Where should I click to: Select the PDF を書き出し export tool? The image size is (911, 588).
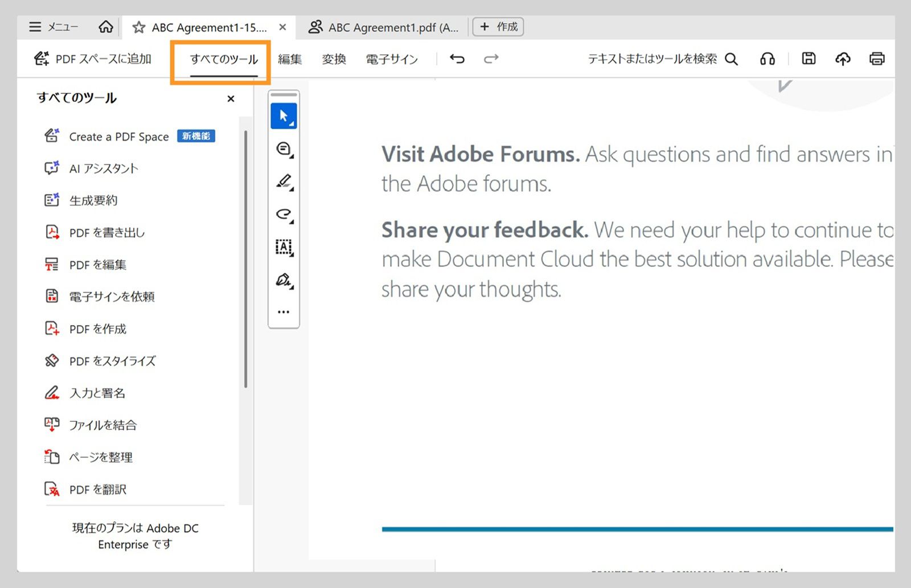(106, 232)
